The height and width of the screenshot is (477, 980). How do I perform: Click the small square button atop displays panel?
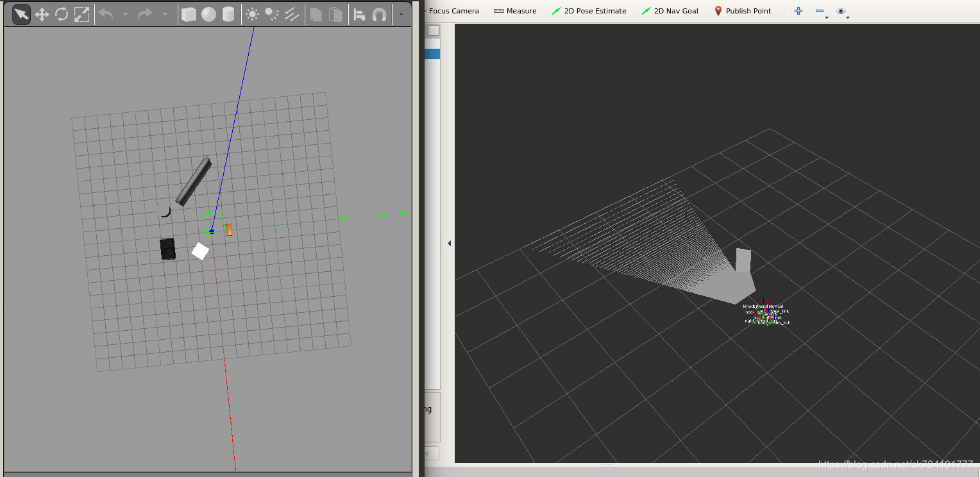[434, 30]
